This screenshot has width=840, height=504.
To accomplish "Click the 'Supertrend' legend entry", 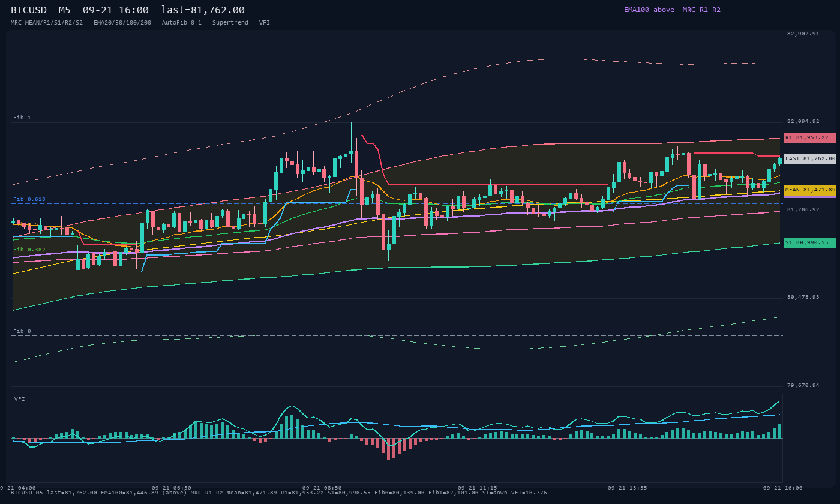I will (x=230, y=22).
